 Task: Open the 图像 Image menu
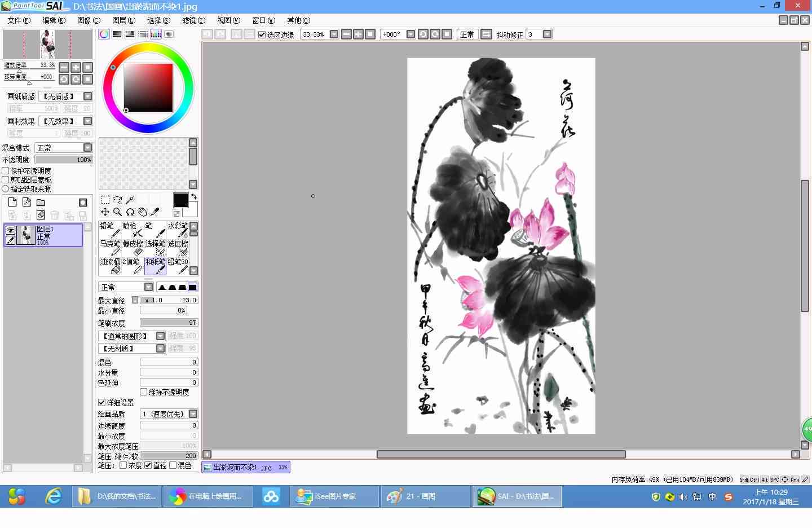89,20
